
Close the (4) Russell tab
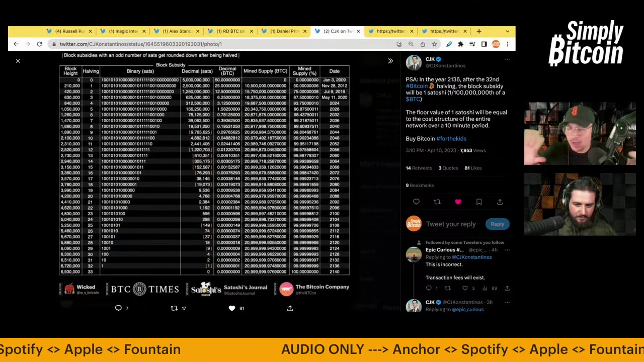click(90, 31)
